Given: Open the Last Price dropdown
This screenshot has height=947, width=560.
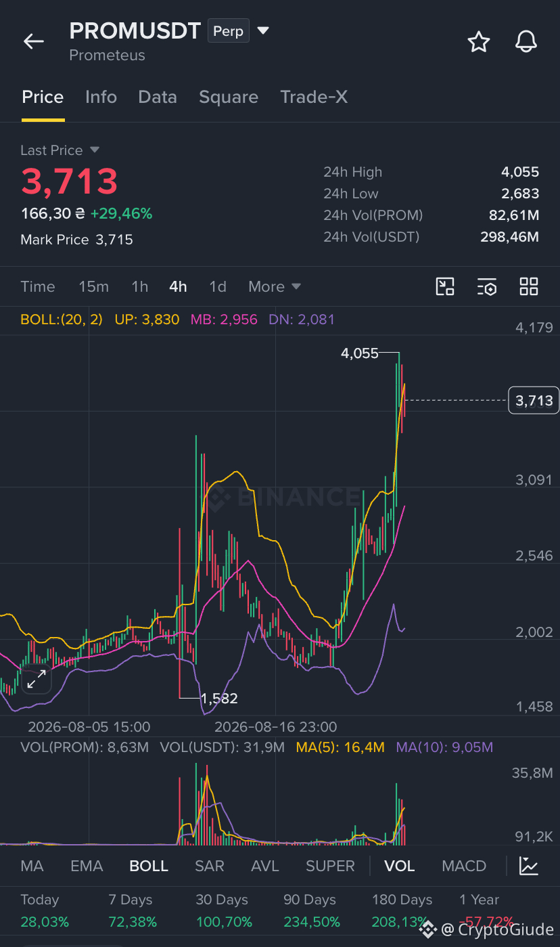Looking at the screenshot, I should click(60, 150).
